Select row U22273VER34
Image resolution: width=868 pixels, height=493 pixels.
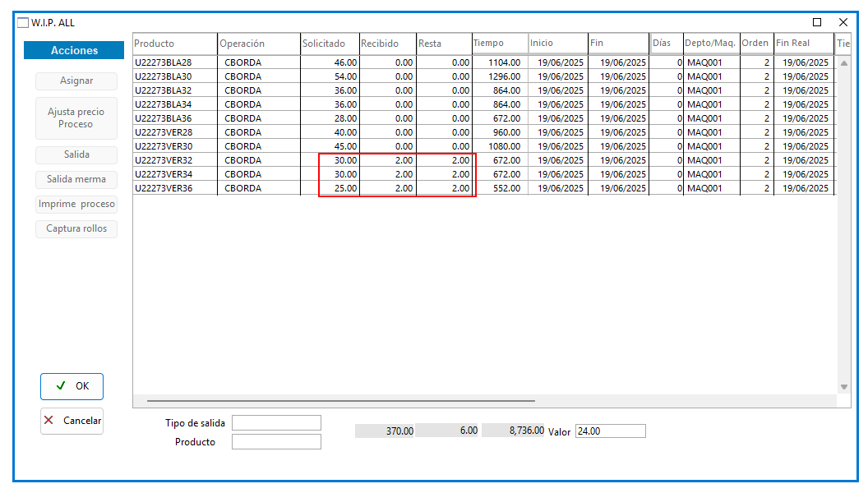tap(483, 174)
